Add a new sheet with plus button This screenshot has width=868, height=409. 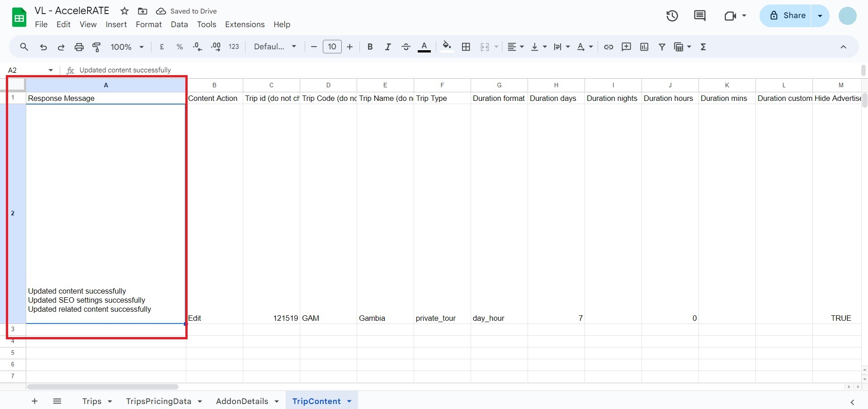pos(34,401)
